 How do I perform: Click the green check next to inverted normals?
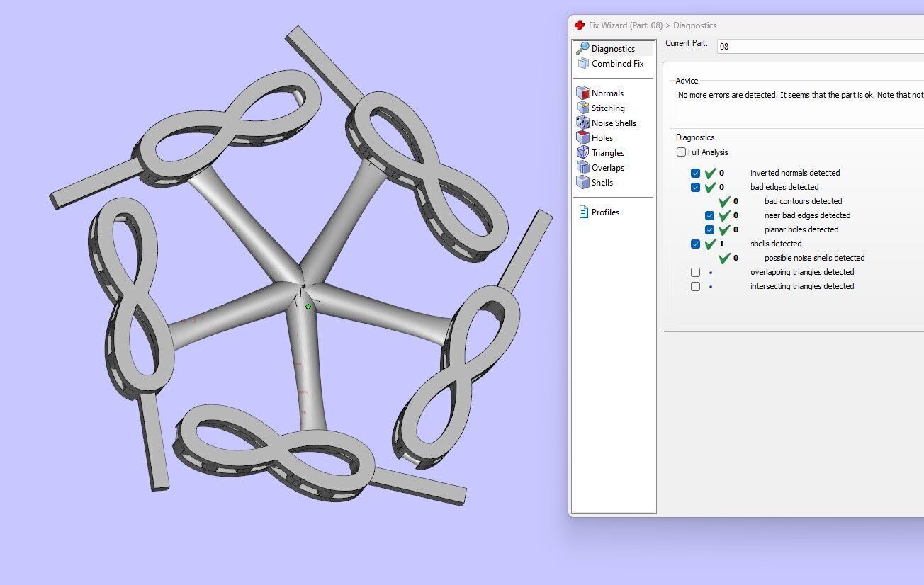(x=711, y=173)
